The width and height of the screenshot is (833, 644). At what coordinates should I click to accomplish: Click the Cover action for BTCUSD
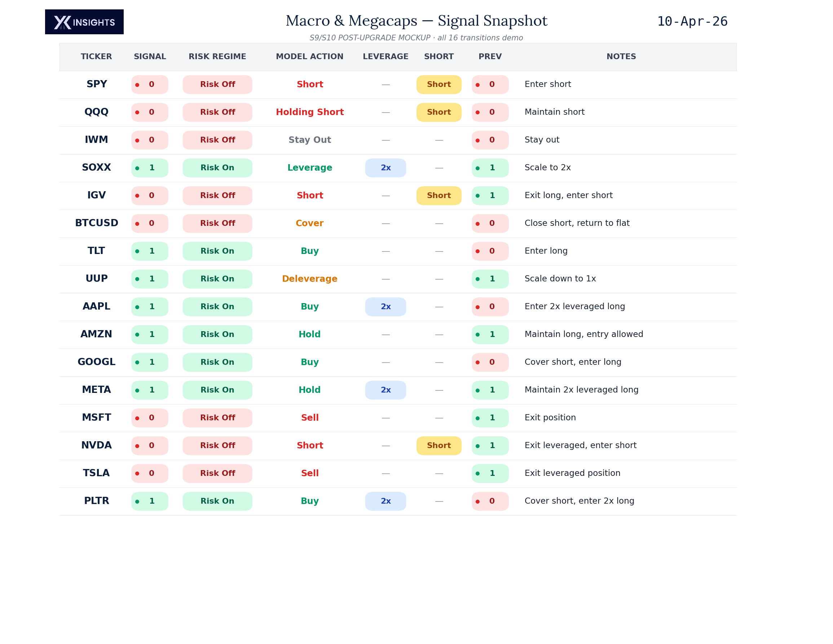(309, 223)
